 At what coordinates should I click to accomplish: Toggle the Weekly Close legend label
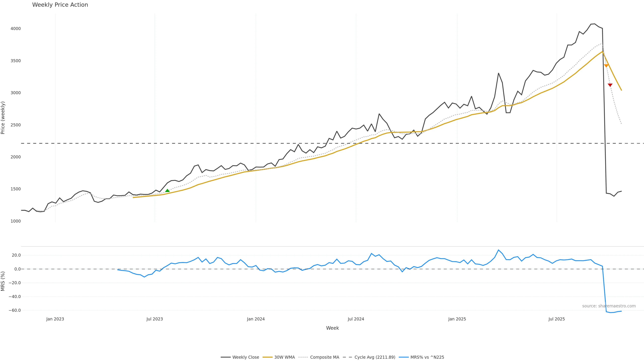coord(246,357)
